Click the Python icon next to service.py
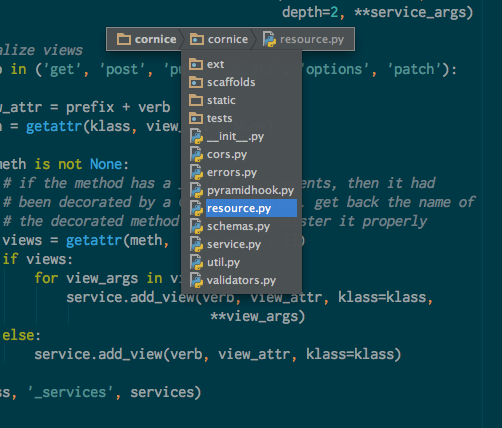This screenshot has width=502, height=428. click(196, 244)
